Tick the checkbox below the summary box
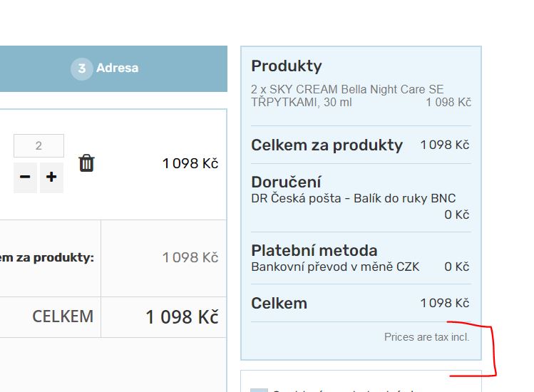The image size is (534, 392). tap(258, 389)
